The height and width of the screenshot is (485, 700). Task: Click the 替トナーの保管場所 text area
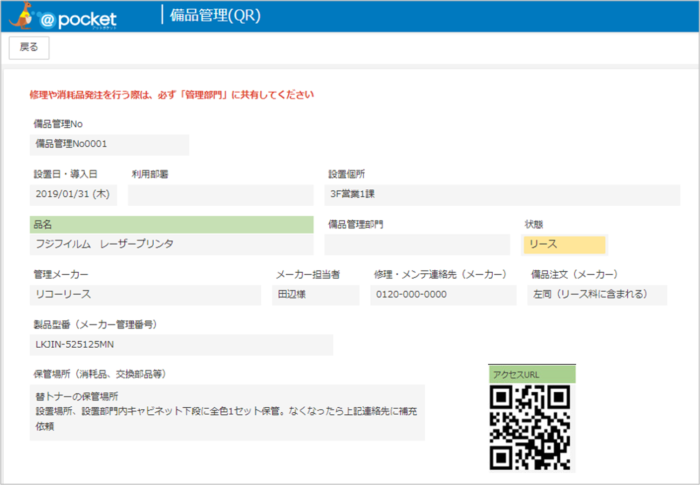(x=227, y=412)
